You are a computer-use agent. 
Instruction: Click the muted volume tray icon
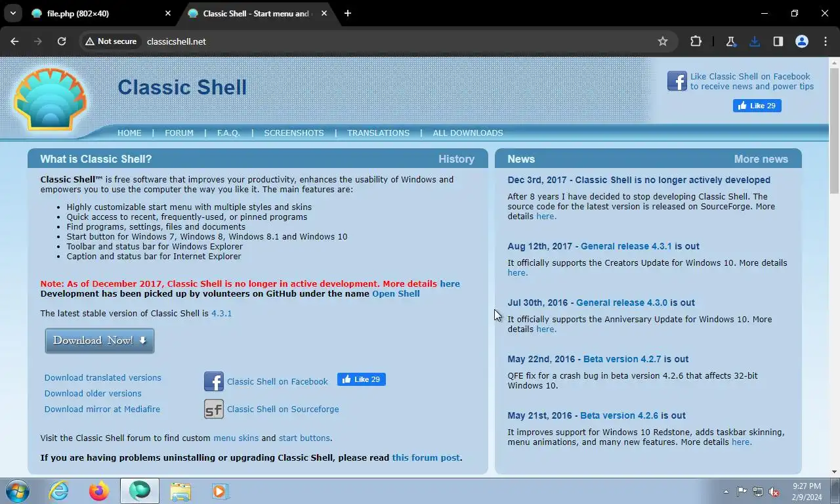[774, 492]
